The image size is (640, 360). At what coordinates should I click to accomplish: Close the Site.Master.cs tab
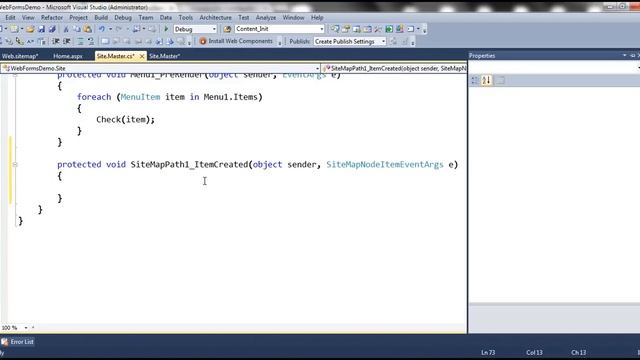(x=142, y=56)
